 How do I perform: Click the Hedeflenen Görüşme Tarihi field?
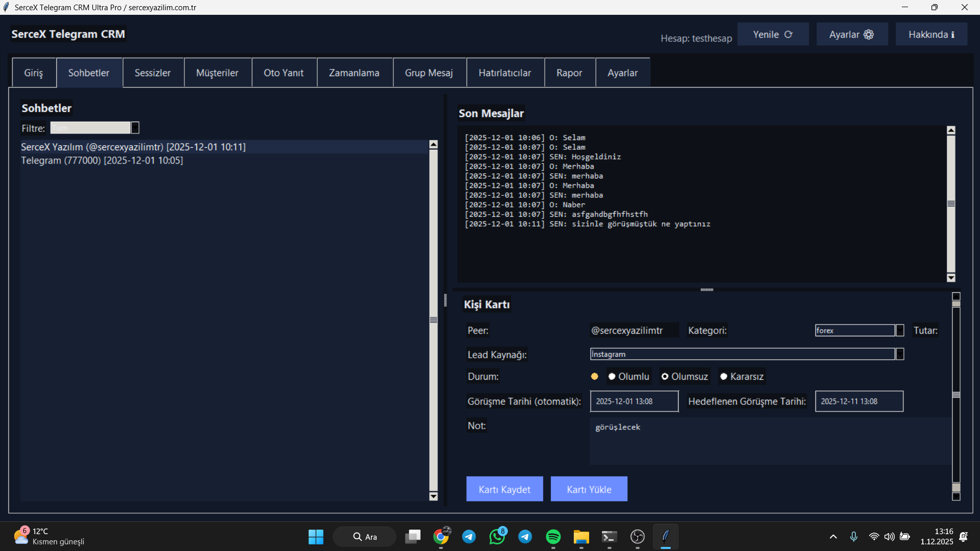tap(859, 401)
